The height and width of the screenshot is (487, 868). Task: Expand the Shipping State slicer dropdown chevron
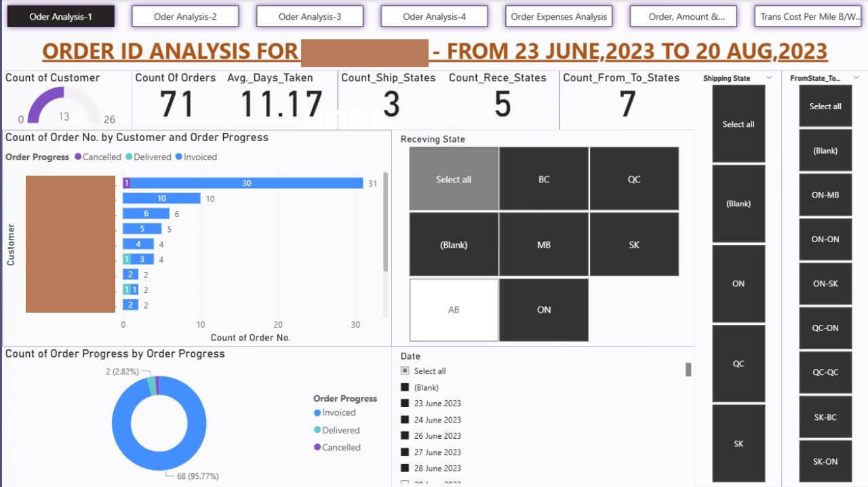click(769, 78)
